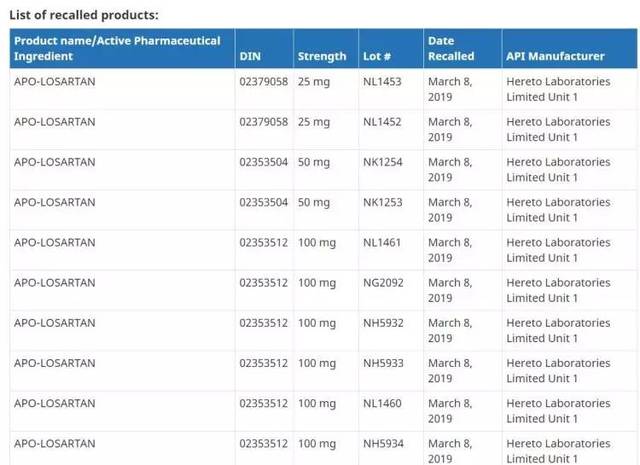This screenshot has width=640, height=465.
Task: Click the "List of recalled products:" heading
Action: tap(84, 15)
